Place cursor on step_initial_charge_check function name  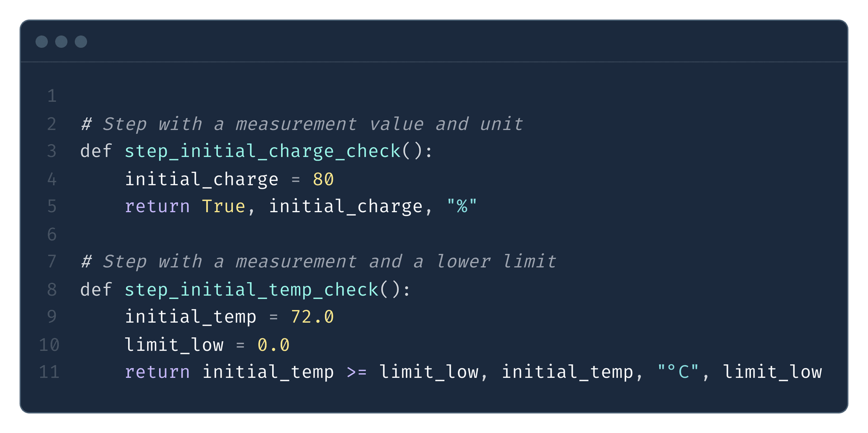tap(263, 151)
